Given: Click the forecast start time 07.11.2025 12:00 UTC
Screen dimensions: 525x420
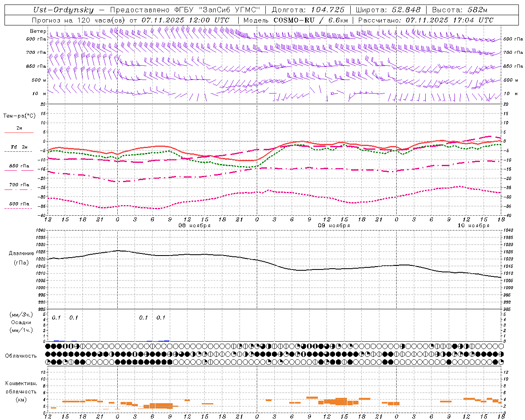Looking at the screenshot, I should pos(185,20).
